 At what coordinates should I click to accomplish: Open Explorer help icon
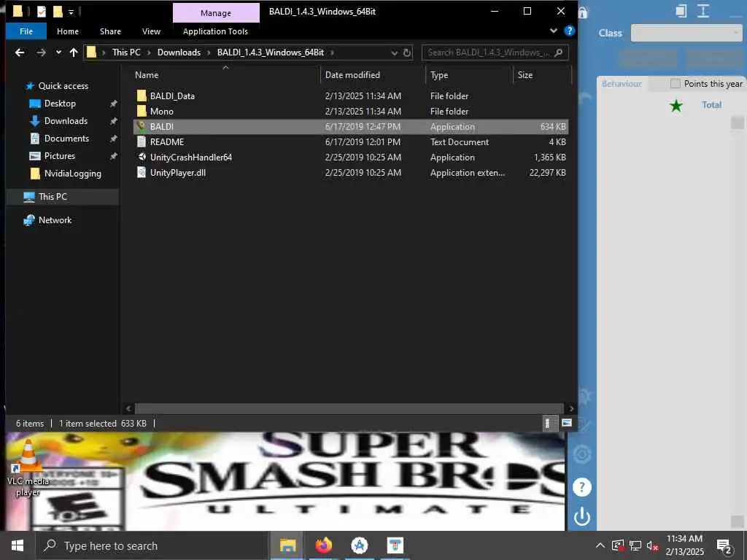(x=569, y=31)
